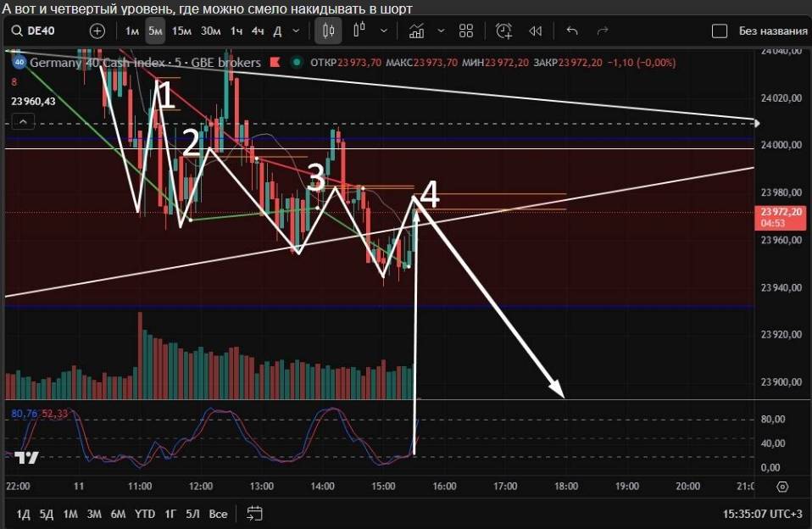Select the 15m timeframe
Image resolution: width=812 pixels, height=529 pixels.
pyautogui.click(x=181, y=31)
